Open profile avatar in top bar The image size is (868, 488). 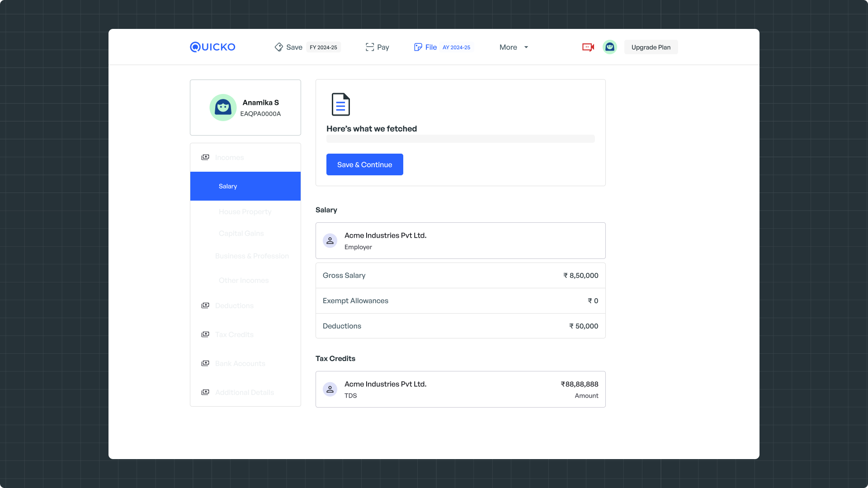click(x=609, y=47)
